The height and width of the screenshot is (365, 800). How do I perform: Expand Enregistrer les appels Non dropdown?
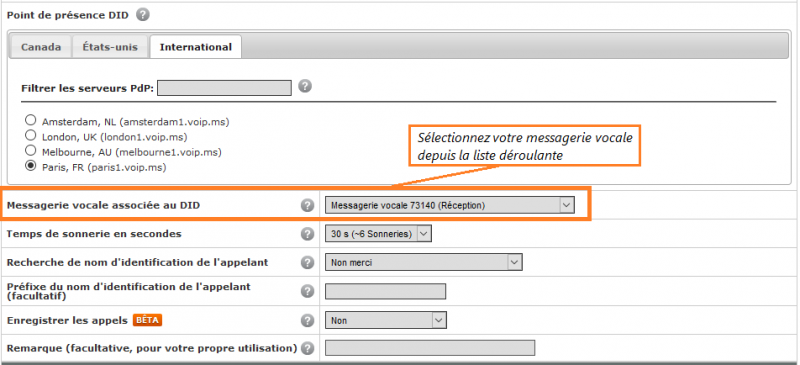(x=386, y=321)
